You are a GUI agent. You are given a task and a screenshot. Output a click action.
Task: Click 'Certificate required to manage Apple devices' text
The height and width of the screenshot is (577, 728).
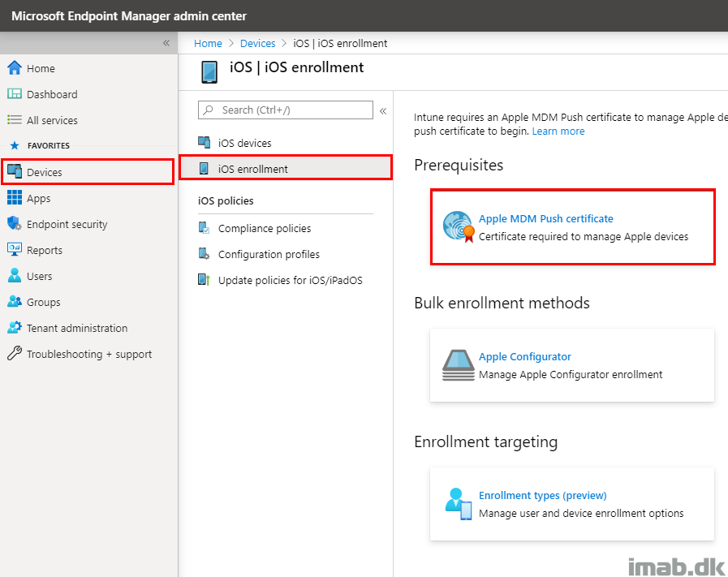(x=584, y=236)
